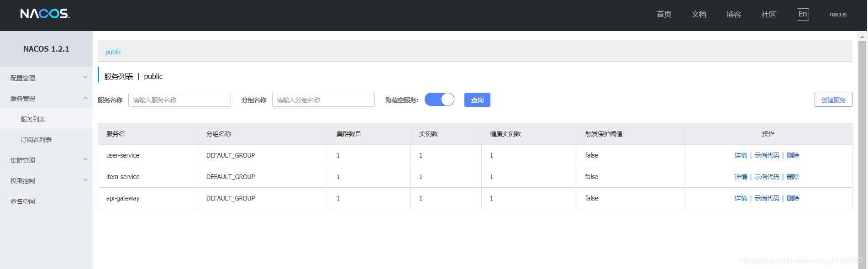
Task: Open 博客 in top navigation
Action: pyautogui.click(x=734, y=14)
